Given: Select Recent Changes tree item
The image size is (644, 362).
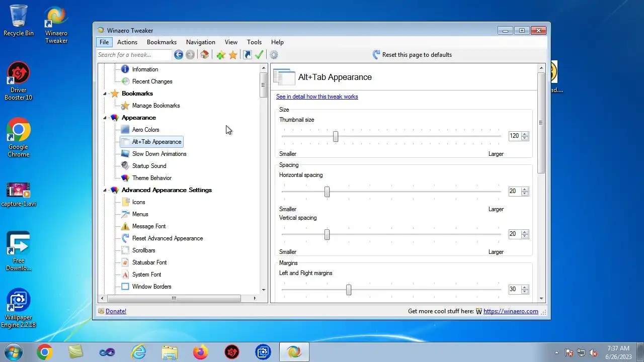Looking at the screenshot, I should click(x=152, y=81).
